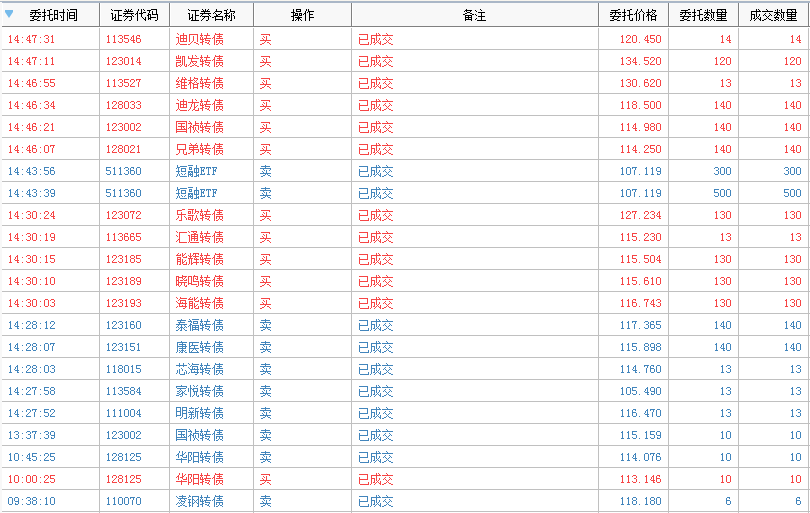Select security code 113546

click(123, 39)
